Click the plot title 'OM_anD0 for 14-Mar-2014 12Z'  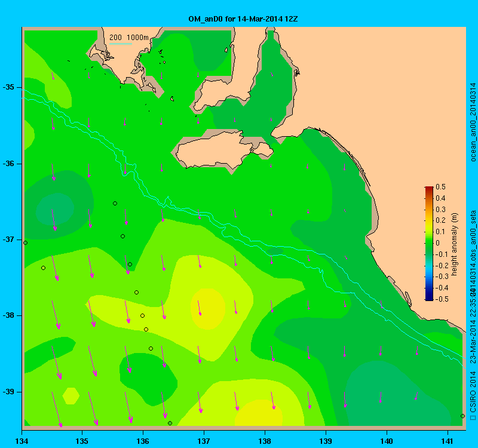(x=243, y=19)
